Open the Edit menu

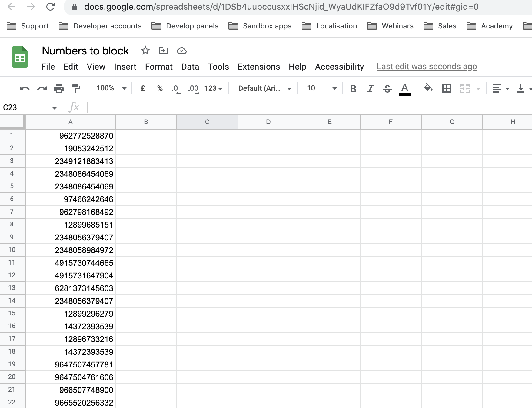pos(71,67)
